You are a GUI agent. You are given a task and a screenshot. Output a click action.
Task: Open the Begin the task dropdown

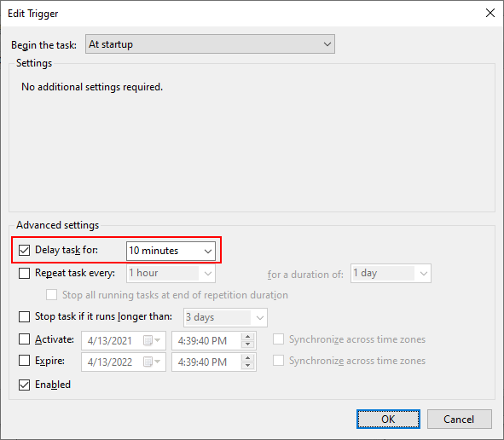210,44
